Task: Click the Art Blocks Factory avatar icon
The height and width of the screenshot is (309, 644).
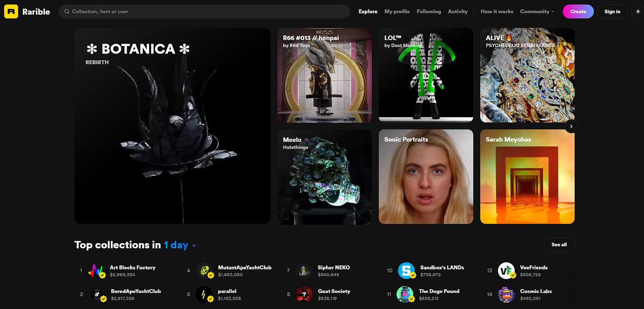Action: point(96,271)
